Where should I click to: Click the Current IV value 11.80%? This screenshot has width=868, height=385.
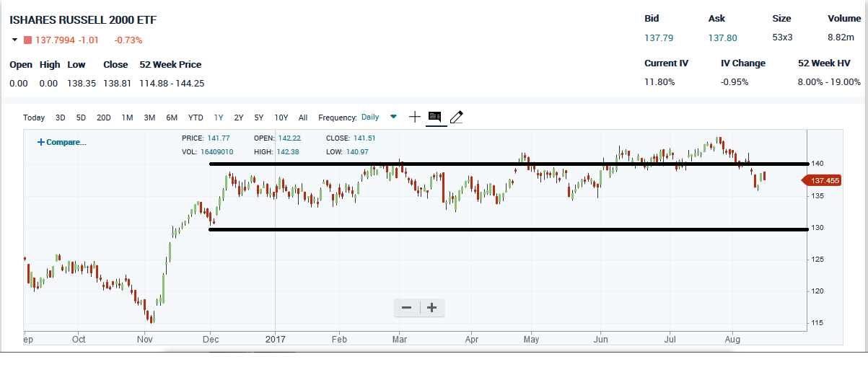click(659, 82)
